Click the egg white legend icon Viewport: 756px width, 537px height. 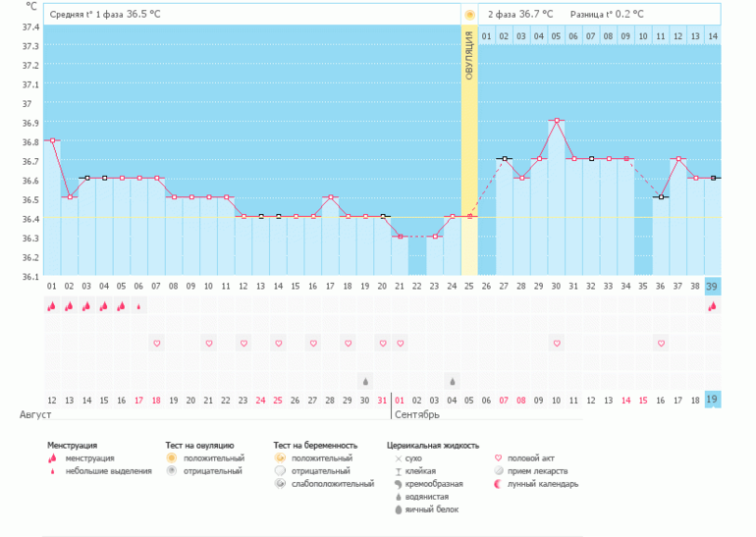pos(398,509)
